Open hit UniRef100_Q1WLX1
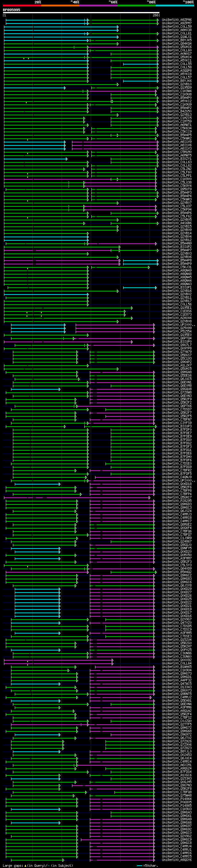Viewport: 197px width, 868px height. [x=177, y=37]
